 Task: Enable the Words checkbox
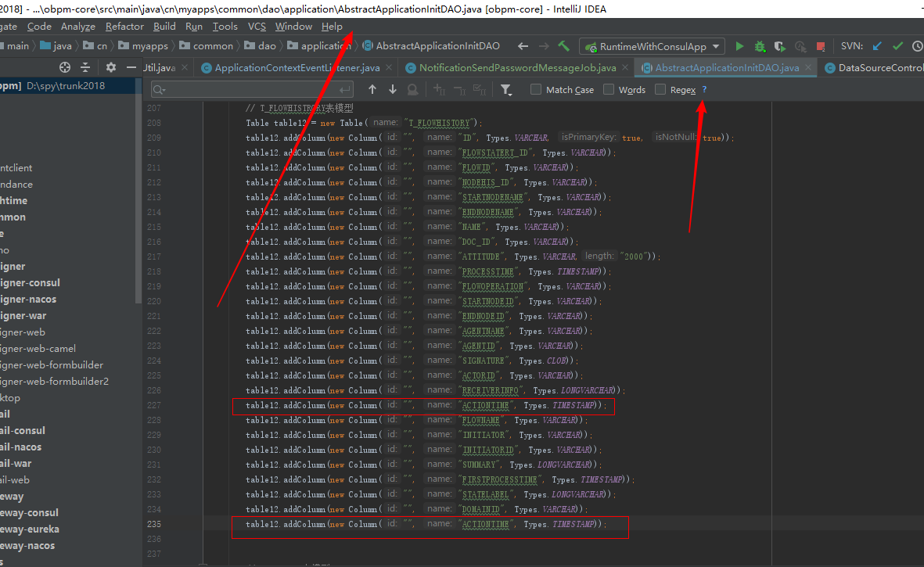[x=609, y=89]
